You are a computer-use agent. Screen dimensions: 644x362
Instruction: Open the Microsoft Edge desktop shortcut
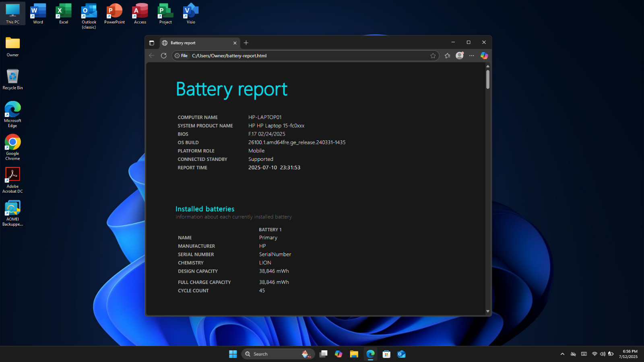[12, 115]
